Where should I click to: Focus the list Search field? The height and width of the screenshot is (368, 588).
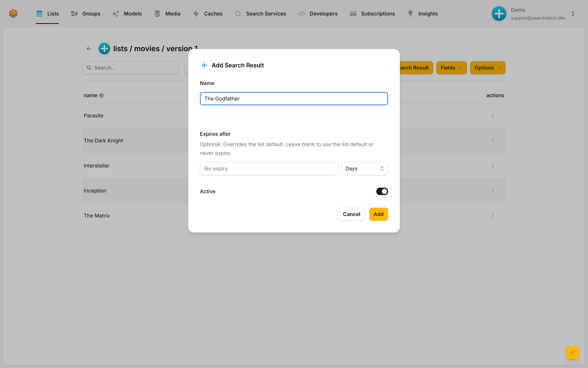130,68
